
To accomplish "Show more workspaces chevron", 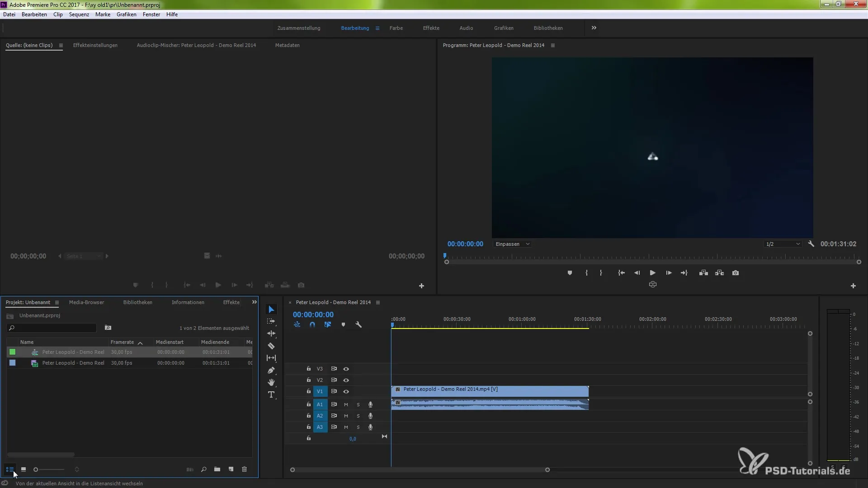I will tap(594, 28).
